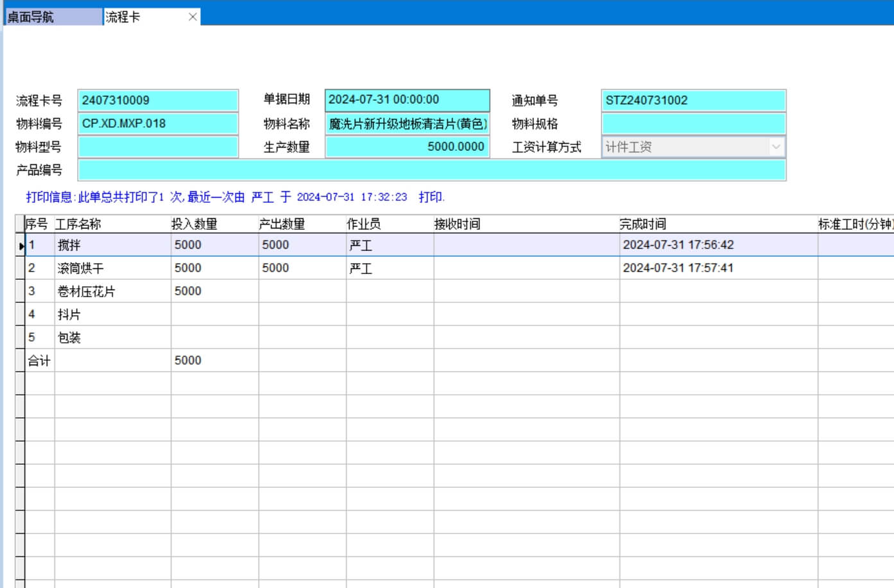The width and height of the screenshot is (894, 588).
Task: Click the 生产数量 field
Action: click(407, 147)
